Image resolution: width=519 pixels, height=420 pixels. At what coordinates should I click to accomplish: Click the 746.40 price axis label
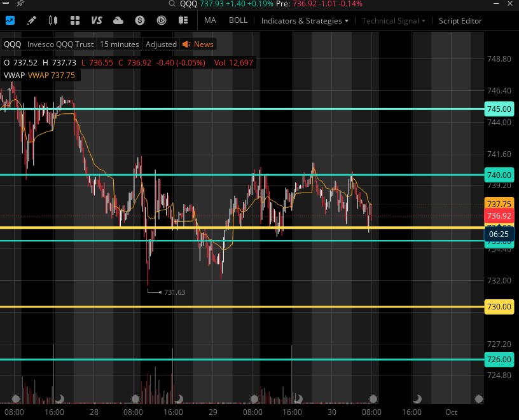point(499,91)
